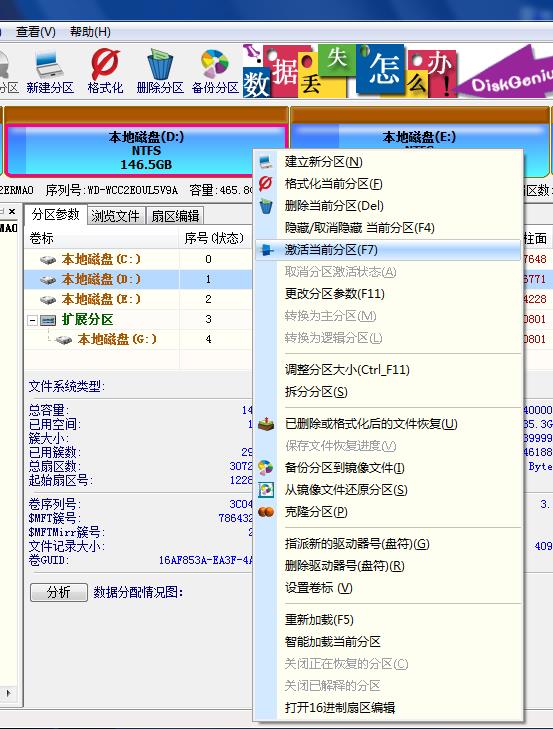Switch to the 浏览文件 tab
This screenshot has width=553, height=729.
tap(115, 216)
